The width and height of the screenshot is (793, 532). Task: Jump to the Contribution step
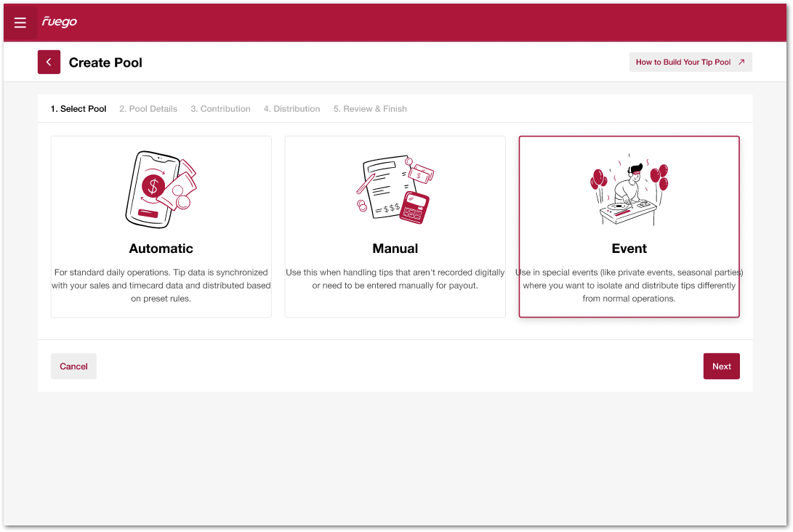pyautogui.click(x=220, y=109)
